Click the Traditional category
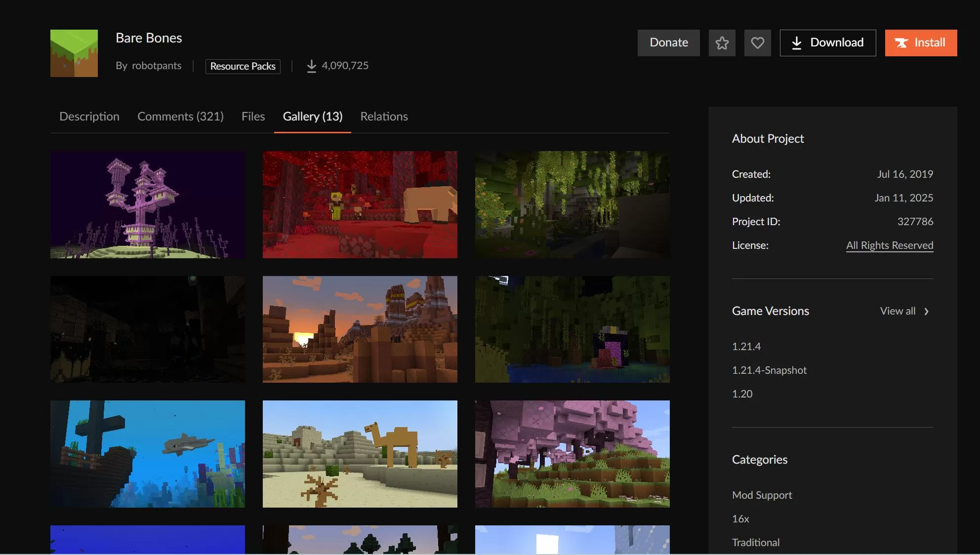Image resolution: width=980 pixels, height=555 pixels. click(756, 543)
